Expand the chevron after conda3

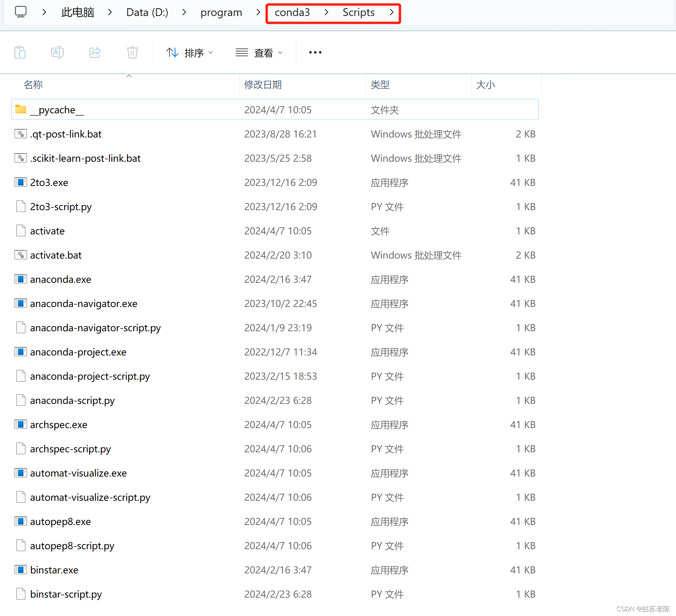[x=326, y=12]
